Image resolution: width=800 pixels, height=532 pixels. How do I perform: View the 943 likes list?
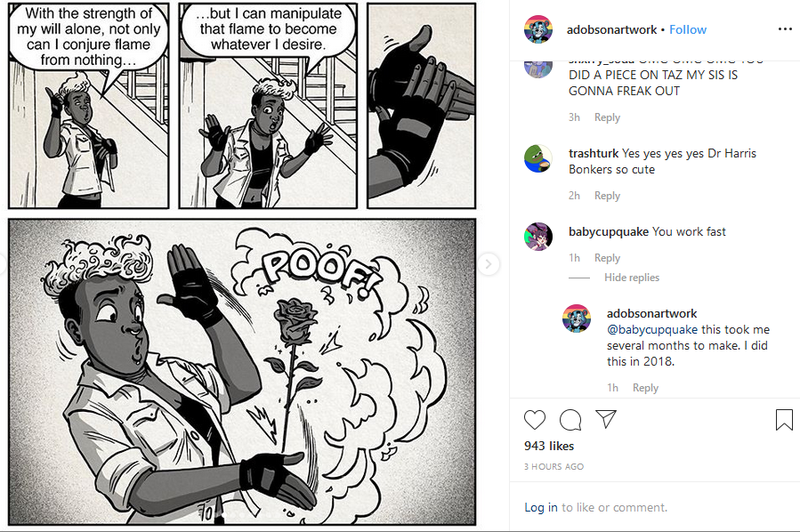tap(549, 446)
